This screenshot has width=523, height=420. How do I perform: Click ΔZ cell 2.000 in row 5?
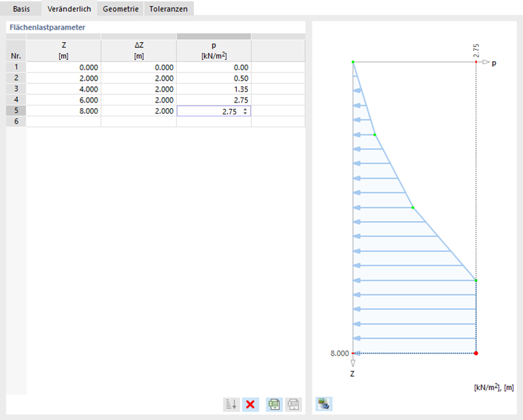139,111
